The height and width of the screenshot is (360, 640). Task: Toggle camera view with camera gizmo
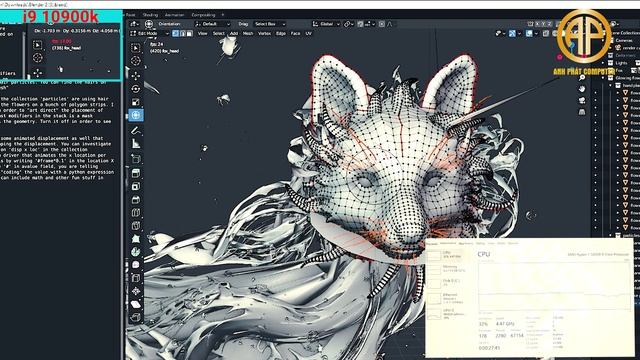click(x=582, y=100)
